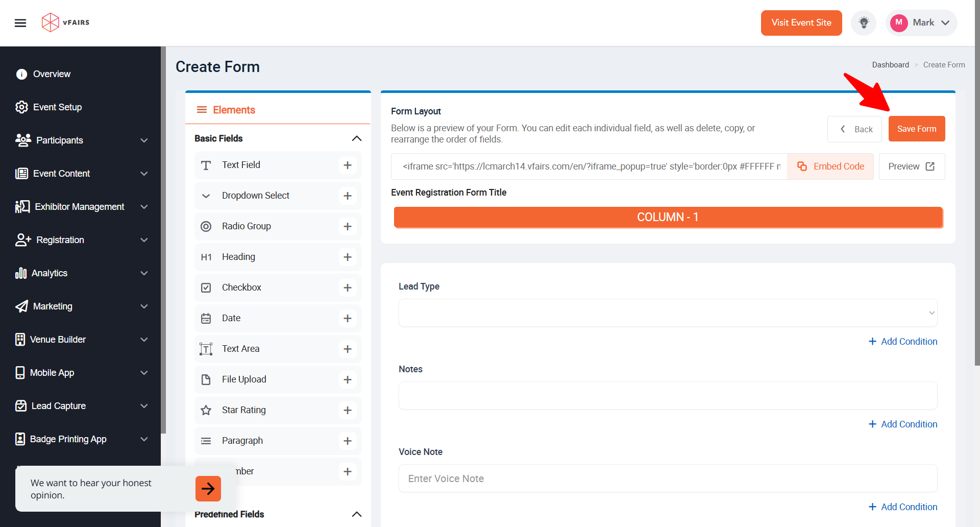Click the Radio Group circle icon
This screenshot has width=980, height=527.
pyautogui.click(x=206, y=226)
